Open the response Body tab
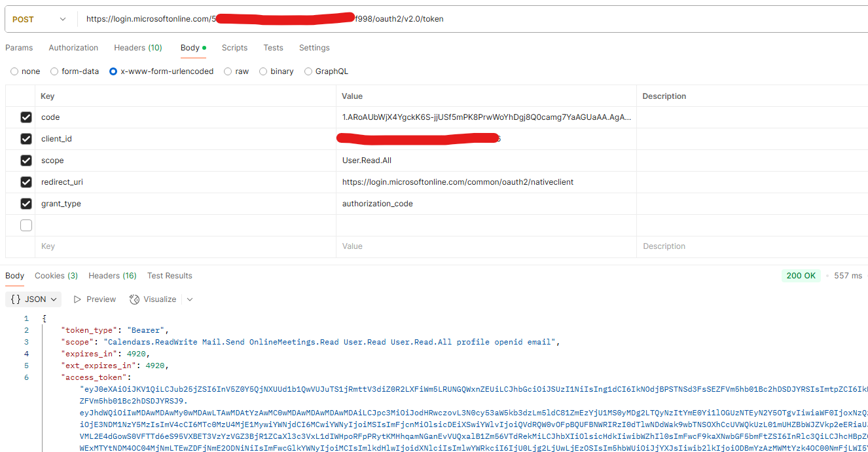Image resolution: width=868 pixels, height=452 pixels. (14, 276)
